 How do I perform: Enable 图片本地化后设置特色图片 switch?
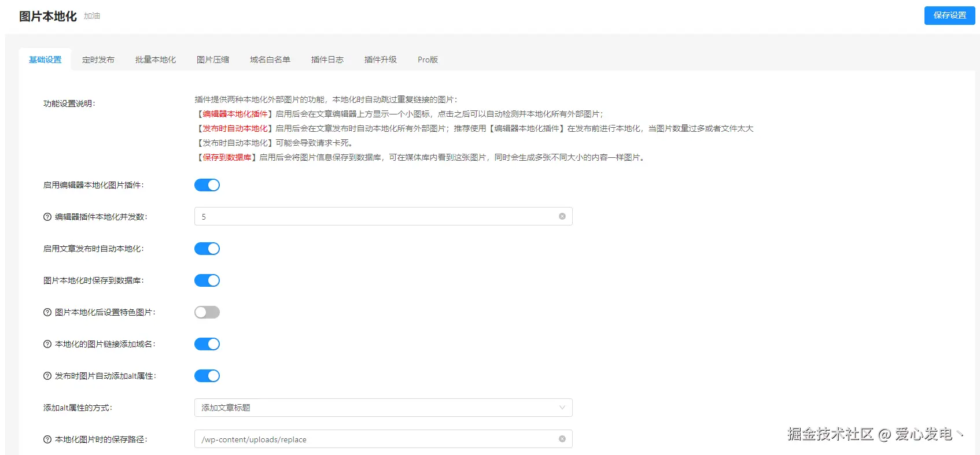[207, 312]
